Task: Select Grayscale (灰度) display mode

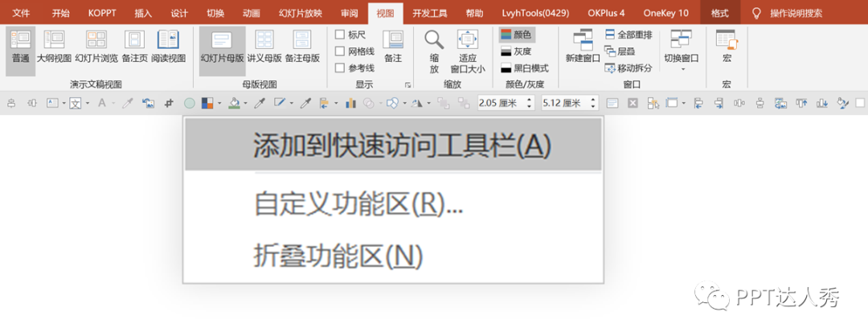Action: 517,51
